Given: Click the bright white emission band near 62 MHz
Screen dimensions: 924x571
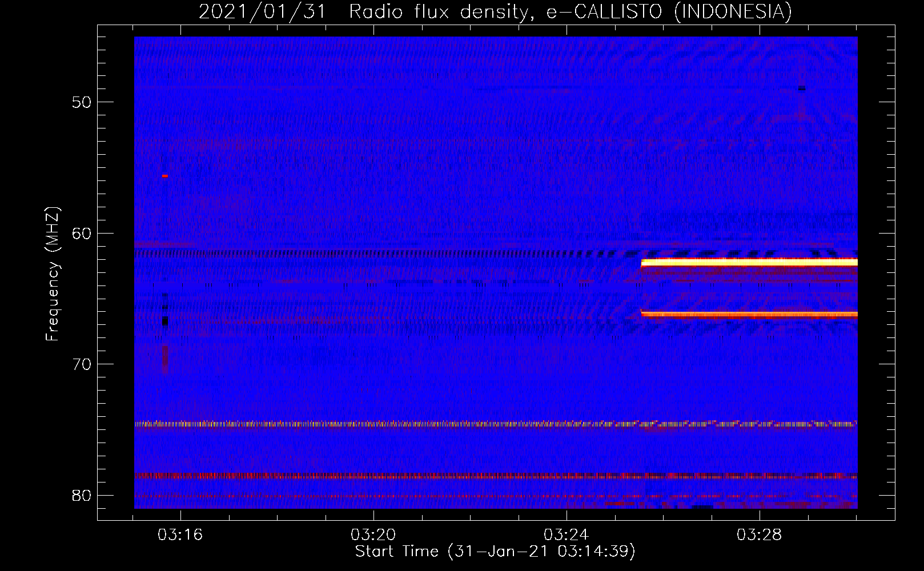Looking at the screenshot, I should click(x=749, y=263).
